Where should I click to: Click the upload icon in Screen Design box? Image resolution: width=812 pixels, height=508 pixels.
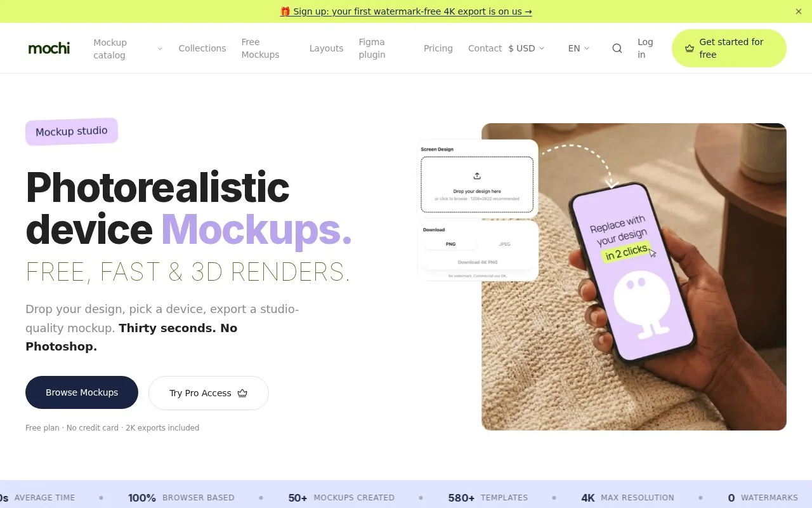[x=477, y=176]
